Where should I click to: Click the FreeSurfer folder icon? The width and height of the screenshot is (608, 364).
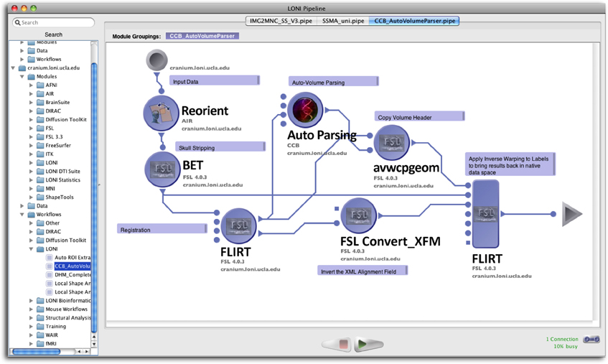point(40,145)
